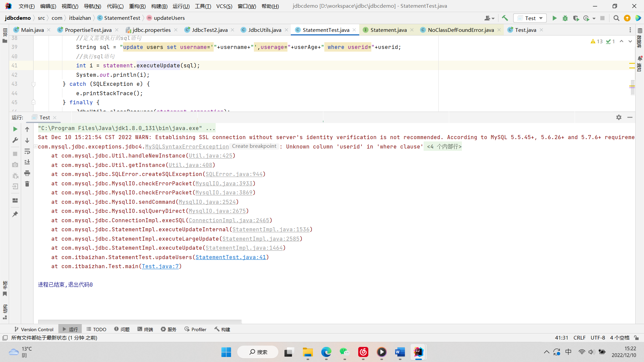Click the updateUsers breadcrumb

point(166,18)
